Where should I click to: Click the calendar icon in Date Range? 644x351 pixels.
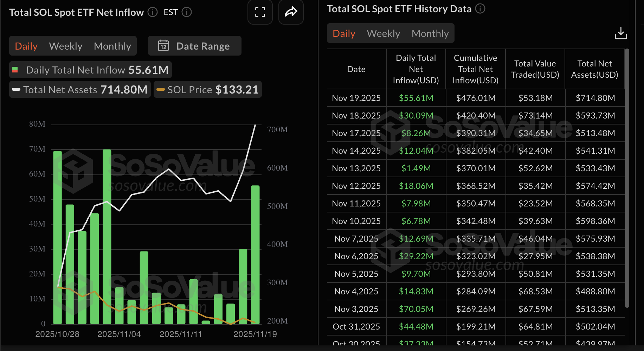tap(163, 46)
